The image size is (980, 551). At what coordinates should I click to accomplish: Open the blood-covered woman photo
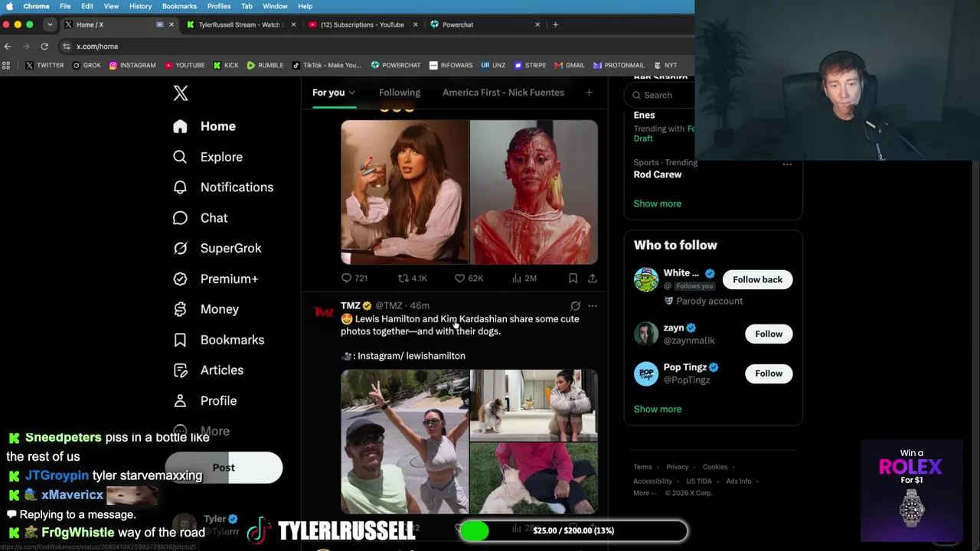click(534, 192)
